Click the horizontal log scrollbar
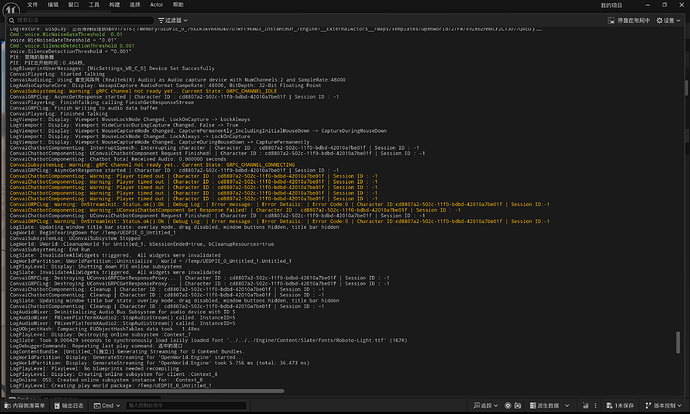The image size is (690, 414). (x=147, y=391)
